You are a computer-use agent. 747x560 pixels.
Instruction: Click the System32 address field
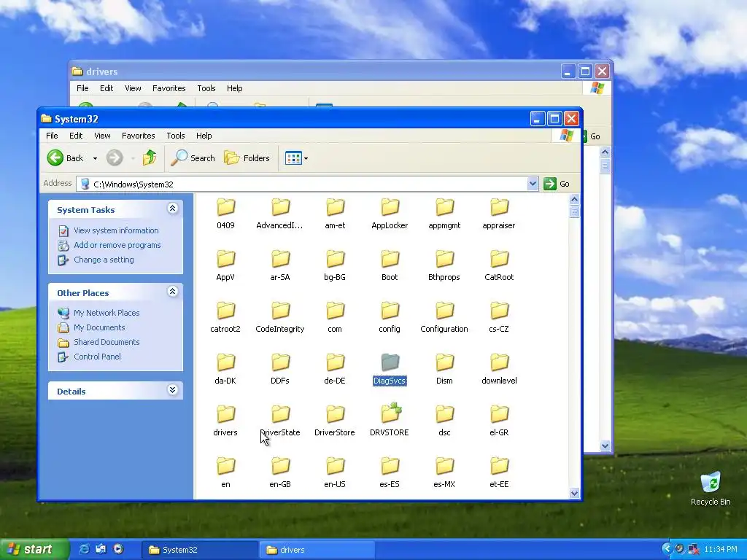click(x=307, y=184)
